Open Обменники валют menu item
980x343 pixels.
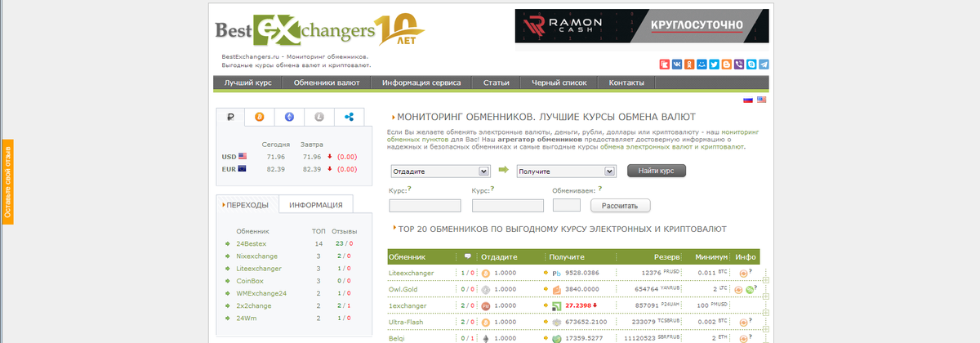(327, 83)
